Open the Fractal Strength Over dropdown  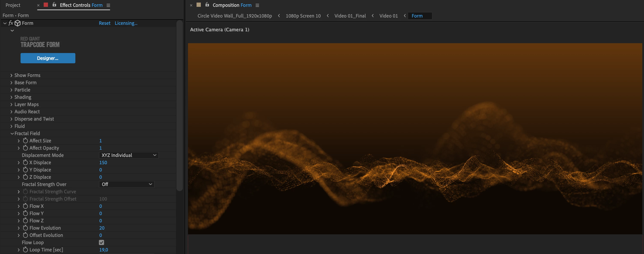point(127,184)
